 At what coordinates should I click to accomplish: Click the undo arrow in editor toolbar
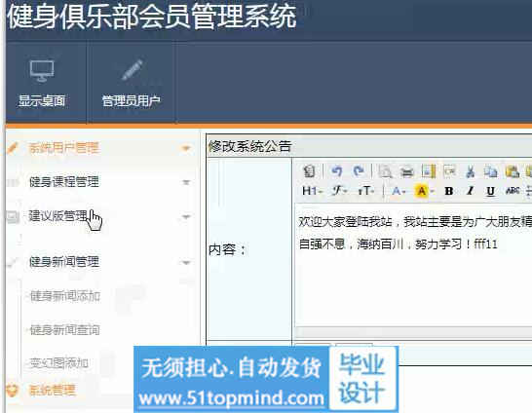[336, 171]
